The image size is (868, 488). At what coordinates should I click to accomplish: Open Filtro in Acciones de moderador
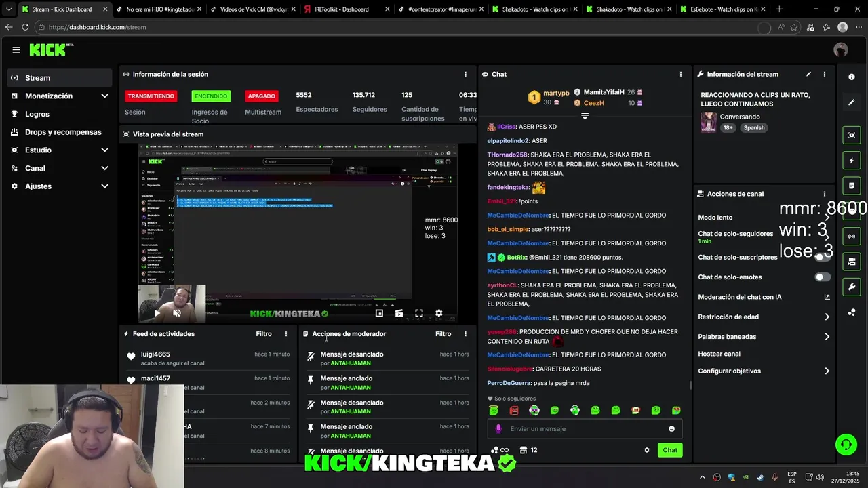tap(443, 334)
